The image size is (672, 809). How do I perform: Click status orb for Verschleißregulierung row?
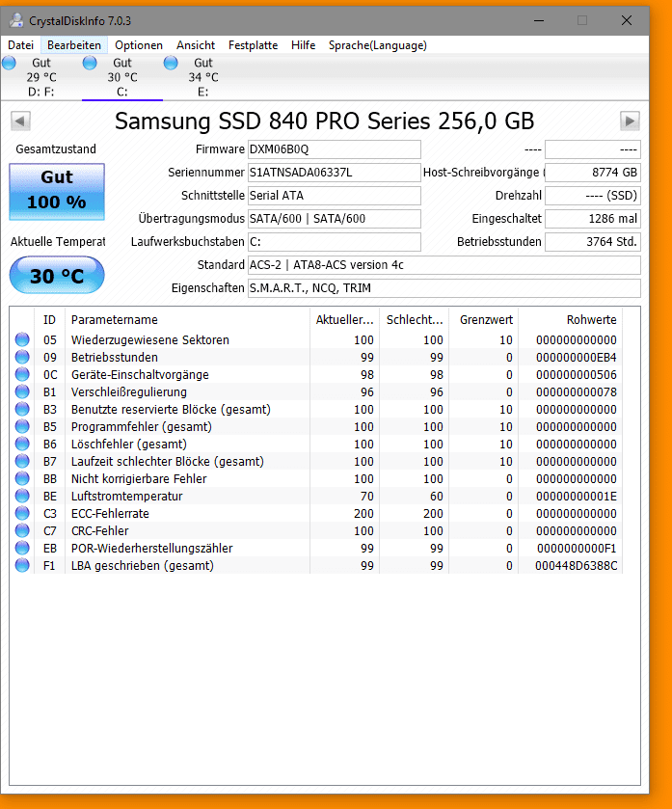pyautogui.click(x=22, y=391)
